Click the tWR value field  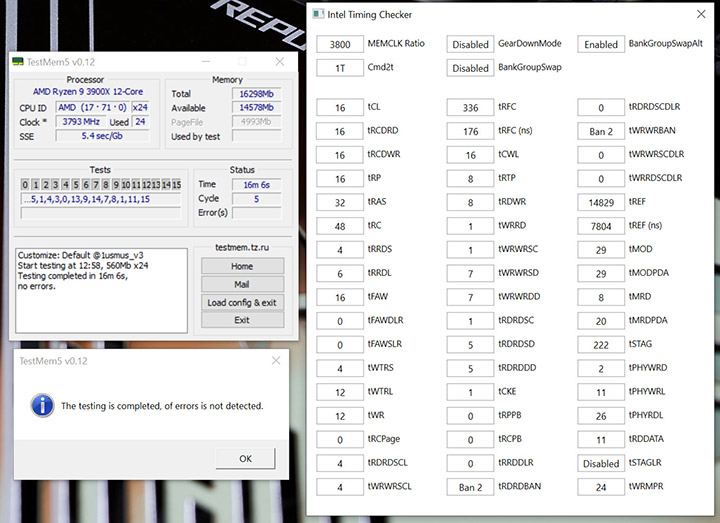(x=340, y=416)
